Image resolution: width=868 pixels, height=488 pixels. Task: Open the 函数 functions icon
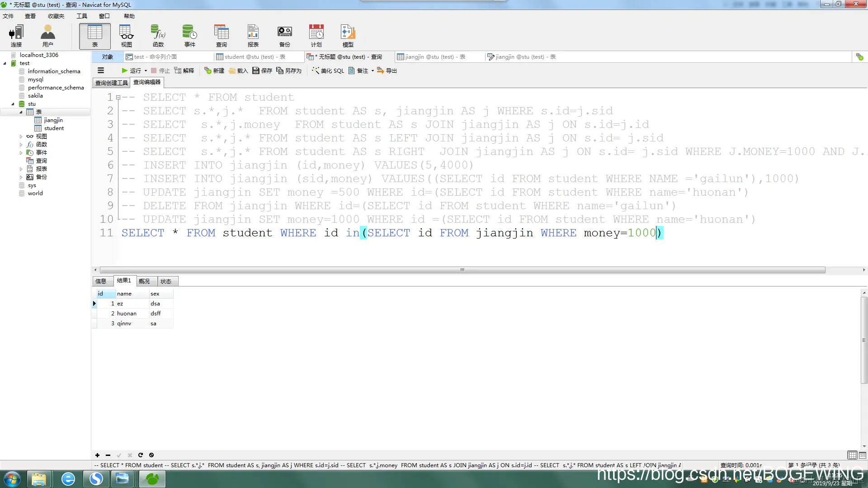pyautogui.click(x=158, y=36)
